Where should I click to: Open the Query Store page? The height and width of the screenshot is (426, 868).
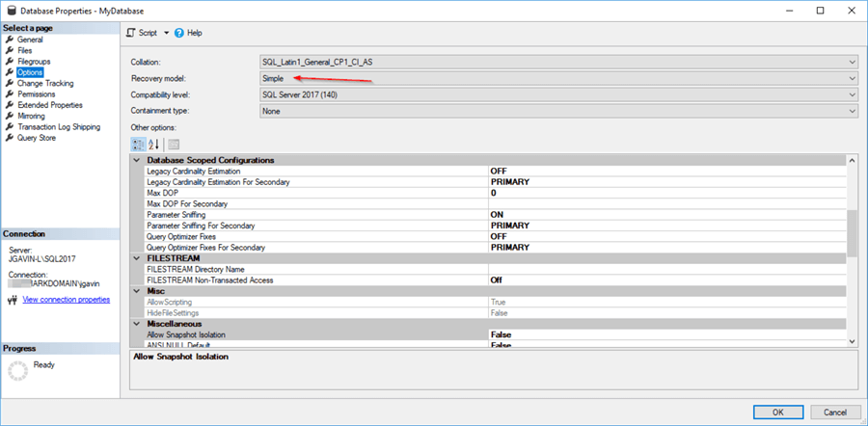37,138
